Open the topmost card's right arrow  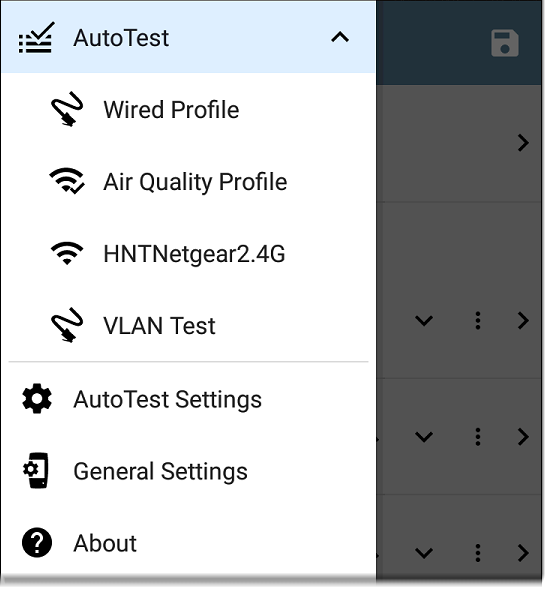tap(523, 143)
